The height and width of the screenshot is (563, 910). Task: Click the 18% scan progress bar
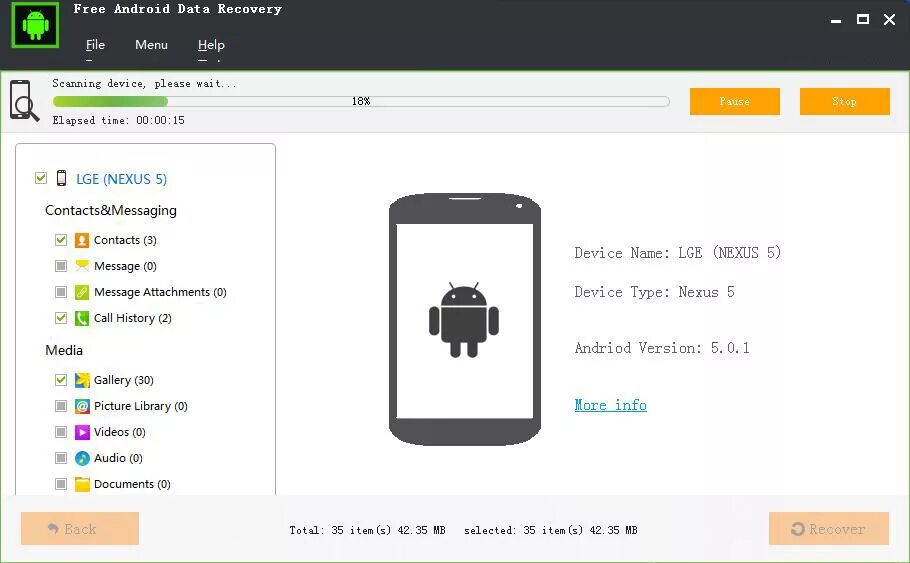pyautogui.click(x=361, y=102)
